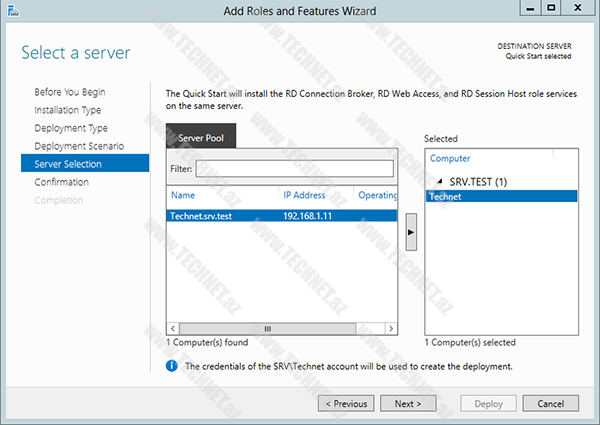Viewport: 600px width, 425px height.
Task: Open the Installation Type step
Action: point(67,110)
